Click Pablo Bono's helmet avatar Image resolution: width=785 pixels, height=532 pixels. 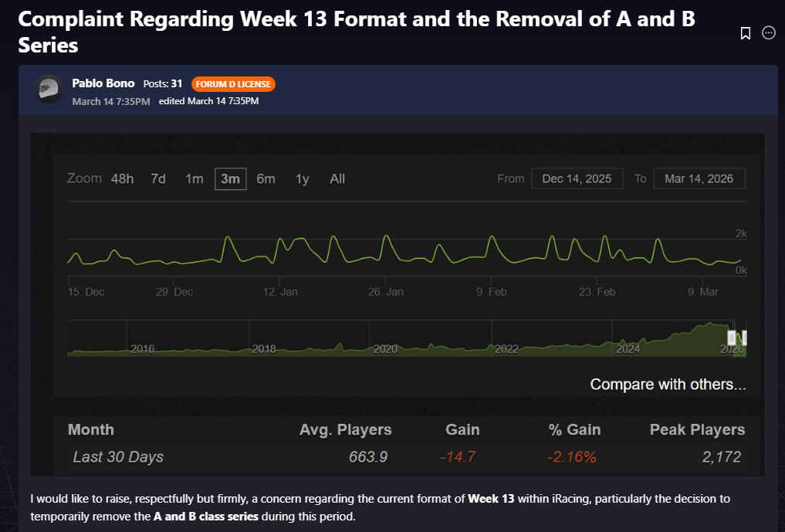click(x=48, y=89)
